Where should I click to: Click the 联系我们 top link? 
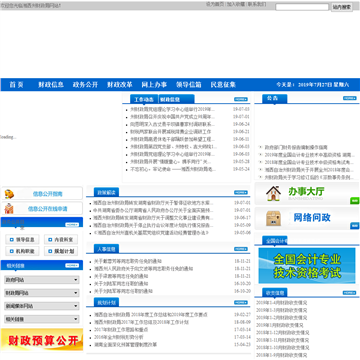(x=257, y=4)
